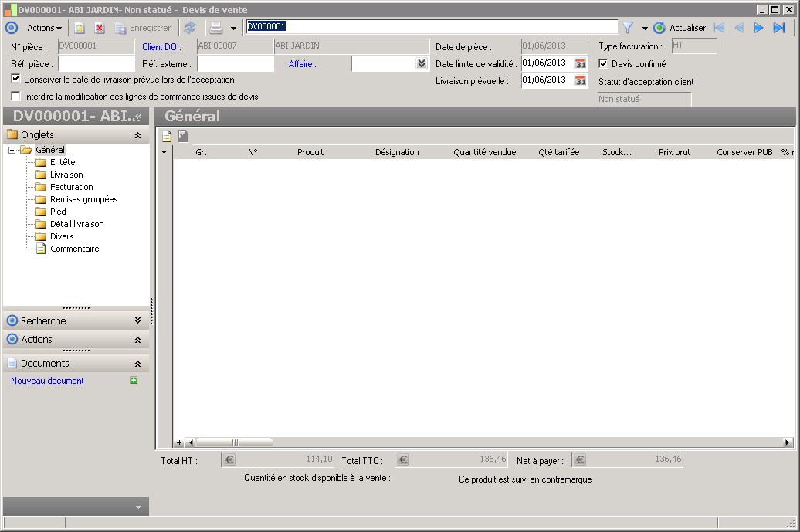800x532 pixels.
Task: Click the filter funnel icon
Action: pos(628,28)
